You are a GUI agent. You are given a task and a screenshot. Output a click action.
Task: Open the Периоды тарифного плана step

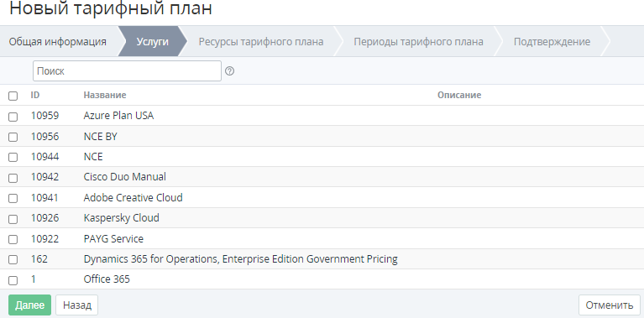(418, 41)
